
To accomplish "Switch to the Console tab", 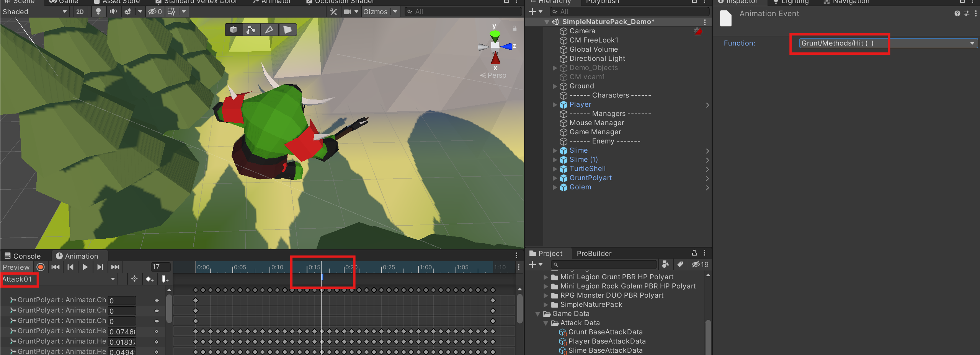I will (x=23, y=256).
